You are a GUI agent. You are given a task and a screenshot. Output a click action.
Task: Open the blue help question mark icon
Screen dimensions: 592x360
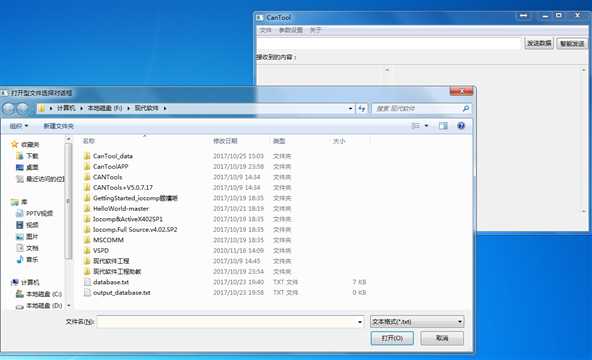461,126
